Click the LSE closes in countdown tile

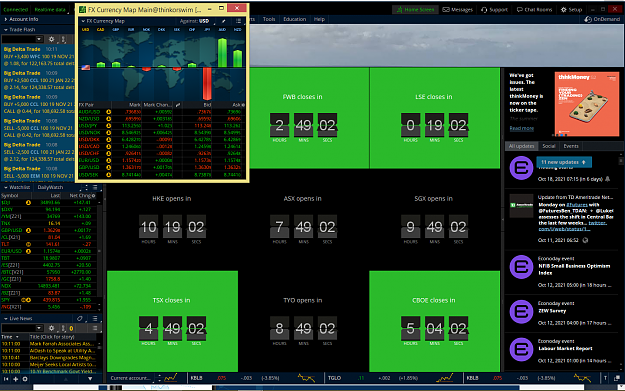coord(434,118)
